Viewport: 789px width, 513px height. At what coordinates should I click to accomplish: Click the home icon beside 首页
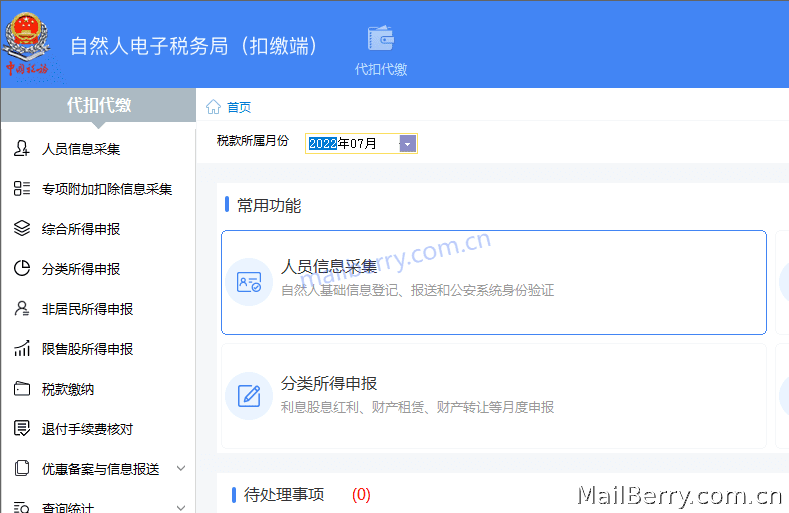point(213,107)
